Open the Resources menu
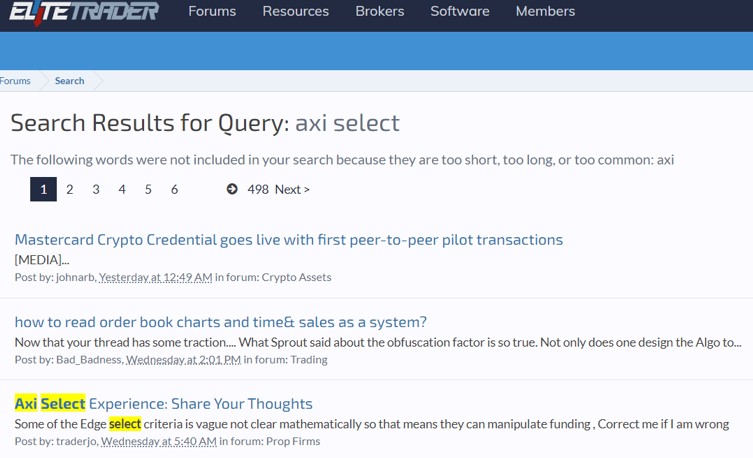 tap(295, 11)
